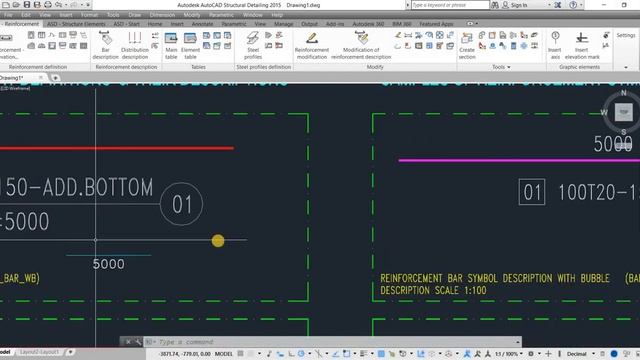This screenshot has height=360, width=640.
Task: Switch to ASD - Structure Elements ribbon tab
Action: click(76, 24)
